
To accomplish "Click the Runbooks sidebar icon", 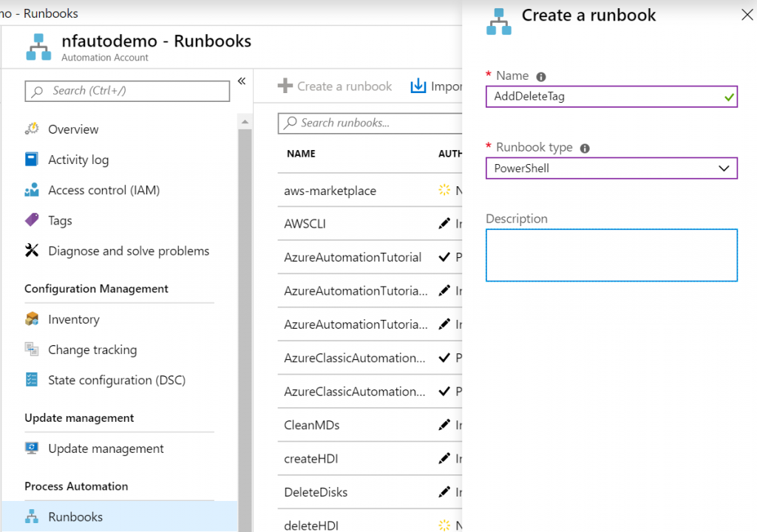I will [32, 516].
